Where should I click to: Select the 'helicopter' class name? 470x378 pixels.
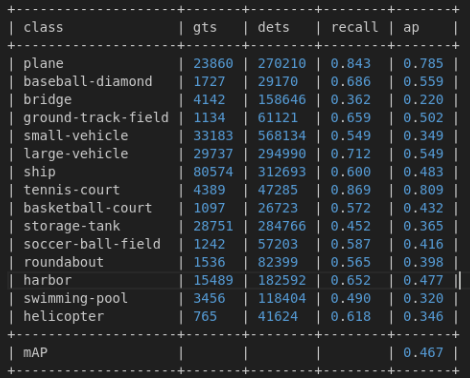tap(64, 316)
